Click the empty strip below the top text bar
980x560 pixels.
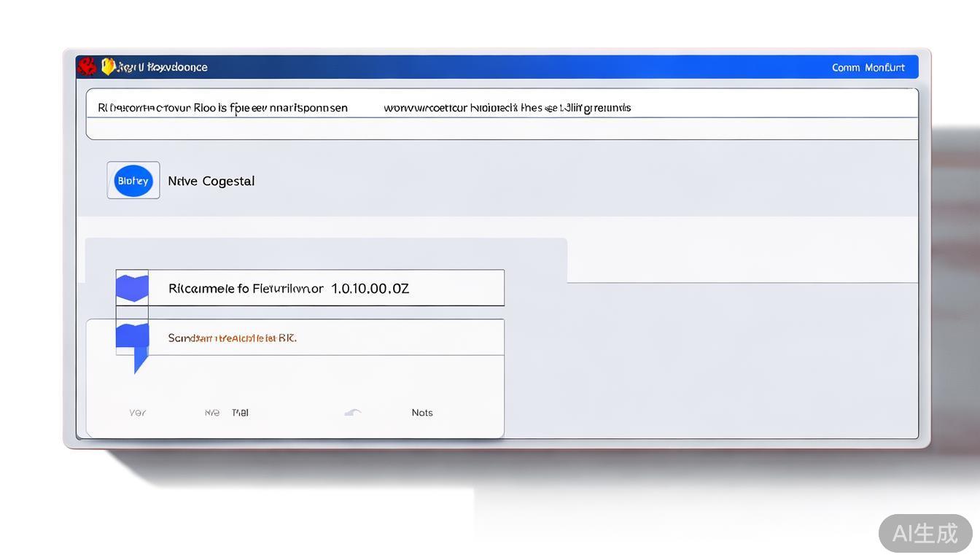click(502, 128)
